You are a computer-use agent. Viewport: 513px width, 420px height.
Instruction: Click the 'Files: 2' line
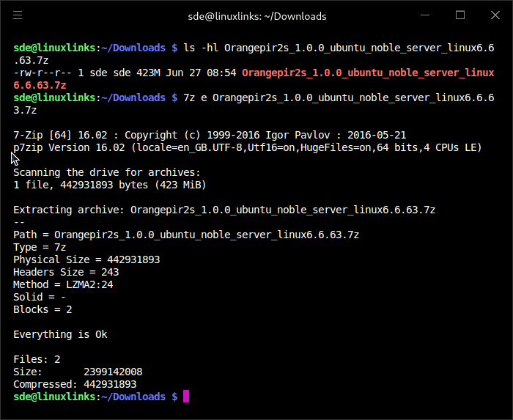[37, 359]
